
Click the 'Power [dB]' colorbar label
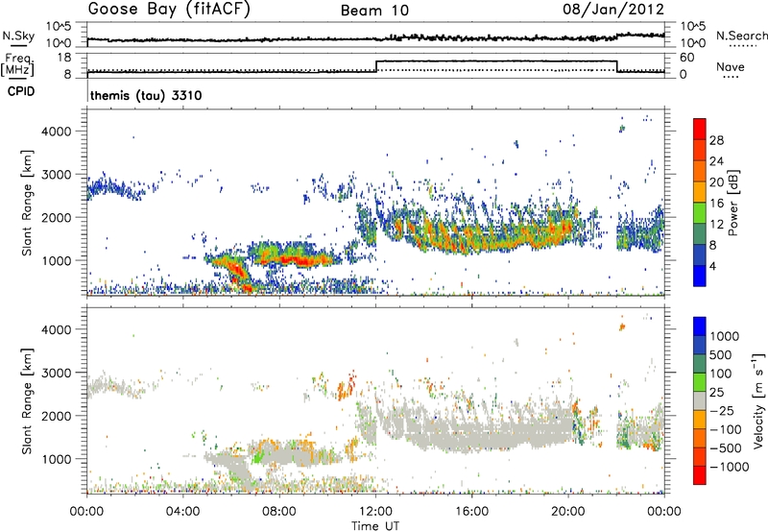[x=732, y=203]
